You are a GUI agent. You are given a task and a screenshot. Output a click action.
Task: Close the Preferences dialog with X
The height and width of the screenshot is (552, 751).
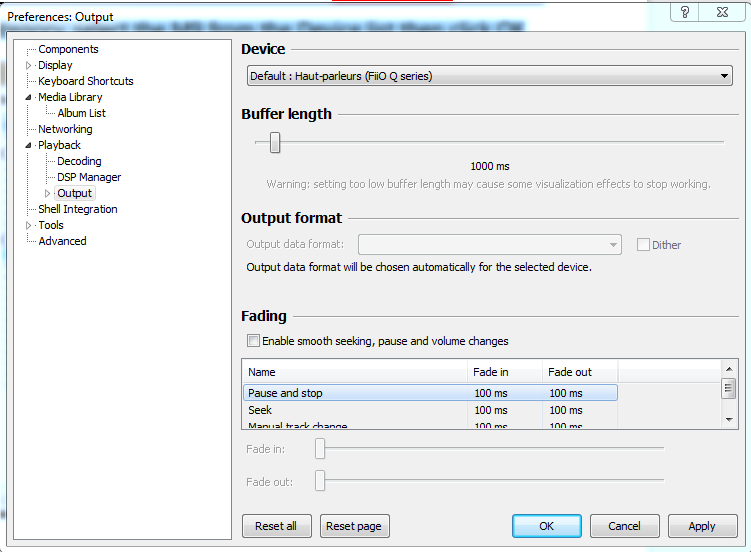pos(722,12)
